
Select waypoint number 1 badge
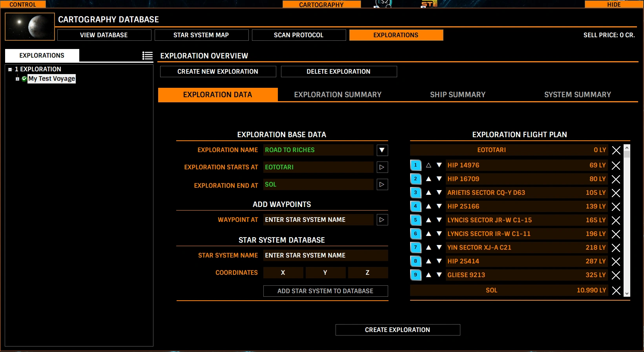coord(416,165)
